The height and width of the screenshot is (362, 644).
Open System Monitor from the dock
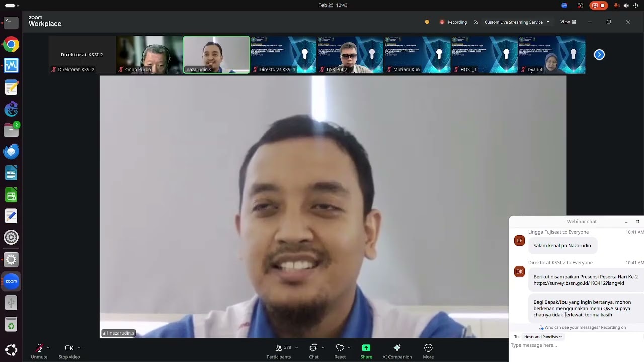pyautogui.click(x=11, y=66)
